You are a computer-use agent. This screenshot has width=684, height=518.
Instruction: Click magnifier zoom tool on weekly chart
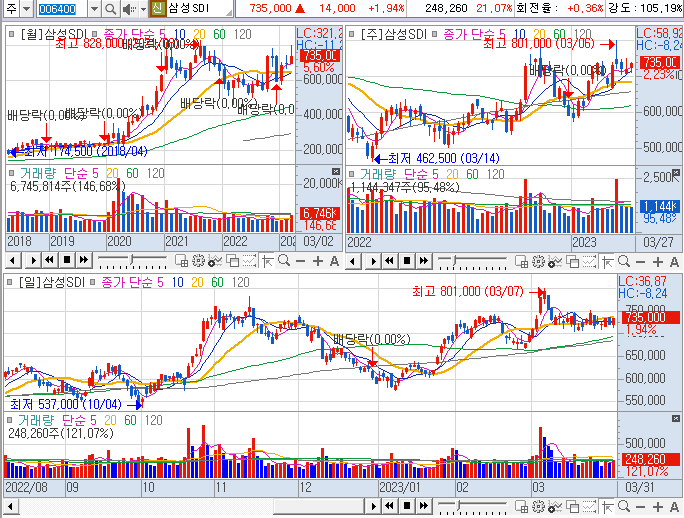point(624,261)
